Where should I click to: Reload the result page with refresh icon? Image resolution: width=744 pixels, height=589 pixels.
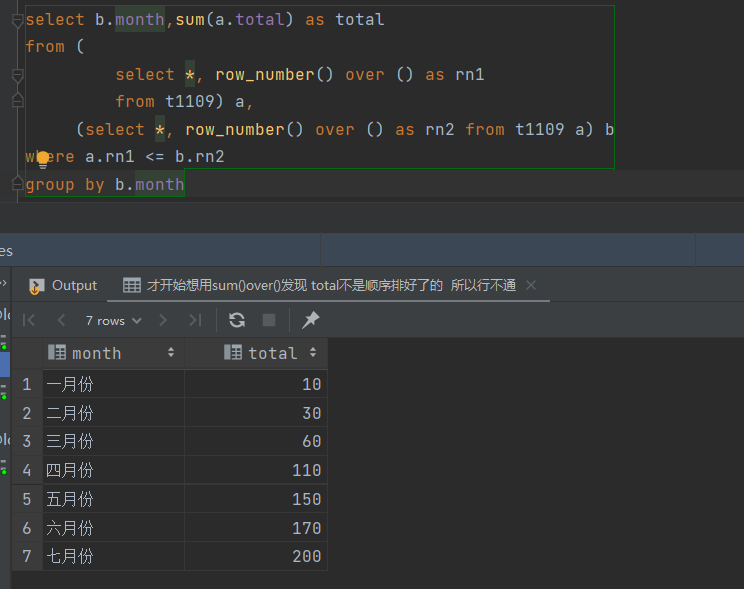click(237, 320)
